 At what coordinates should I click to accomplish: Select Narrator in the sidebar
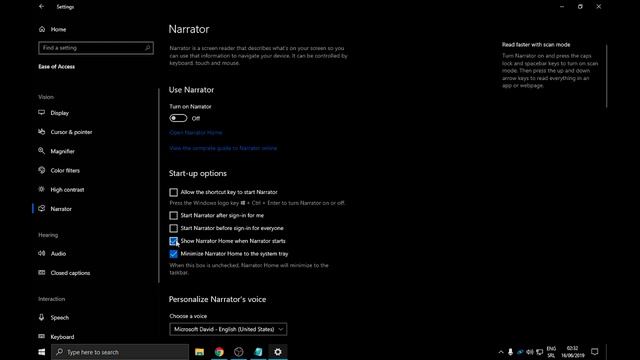click(x=61, y=209)
